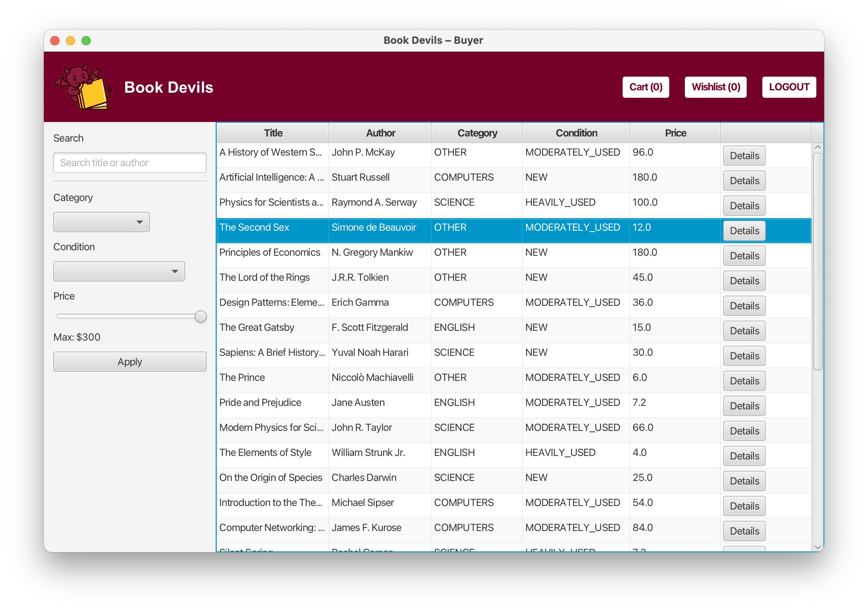This screenshot has height=610, width=868.
Task: Sort table by the Author column header
Action: pyautogui.click(x=380, y=133)
